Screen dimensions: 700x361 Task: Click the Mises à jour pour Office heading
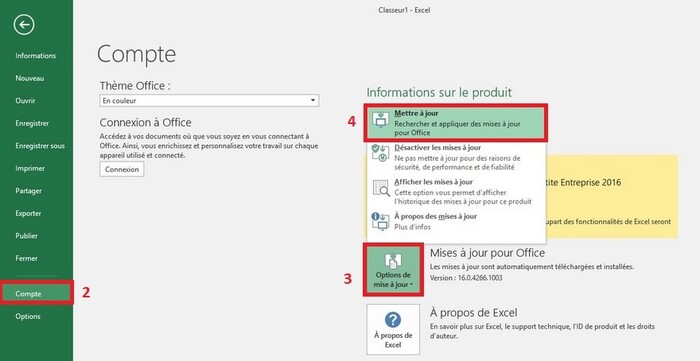pyautogui.click(x=487, y=253)
